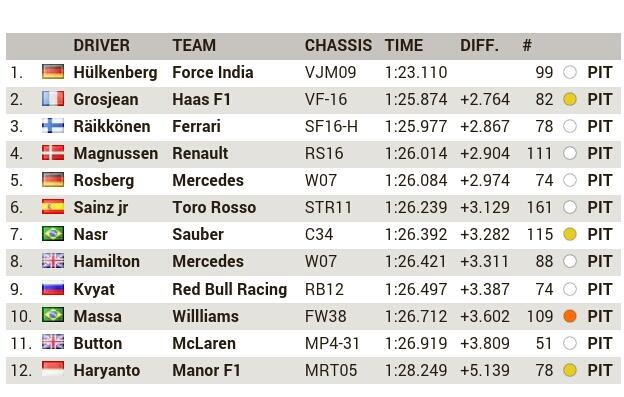The height and width of the screenshot is (397, 624).
Task: Select the white tyre circle in Hamilton's row
Action: tap(570, 261)
